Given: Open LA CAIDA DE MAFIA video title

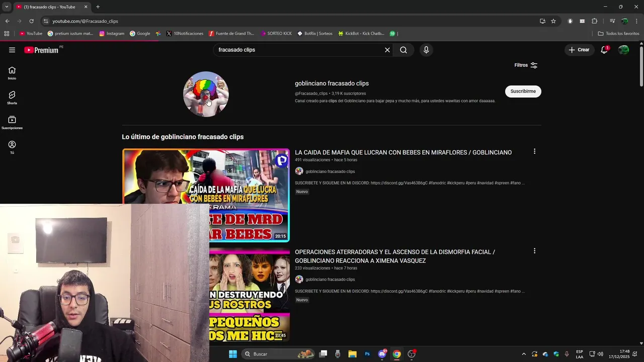Looking at the screenshot, I should click(x=403, y=152).
